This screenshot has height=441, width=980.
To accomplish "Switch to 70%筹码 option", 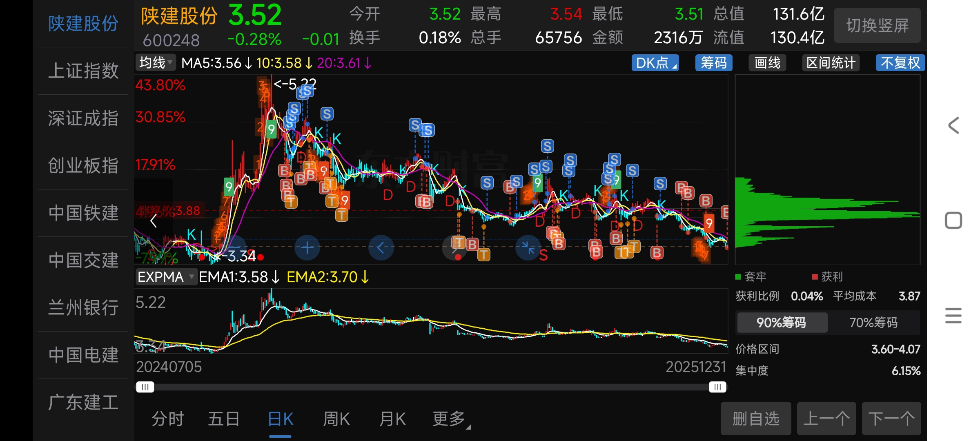I will point(873,323).
